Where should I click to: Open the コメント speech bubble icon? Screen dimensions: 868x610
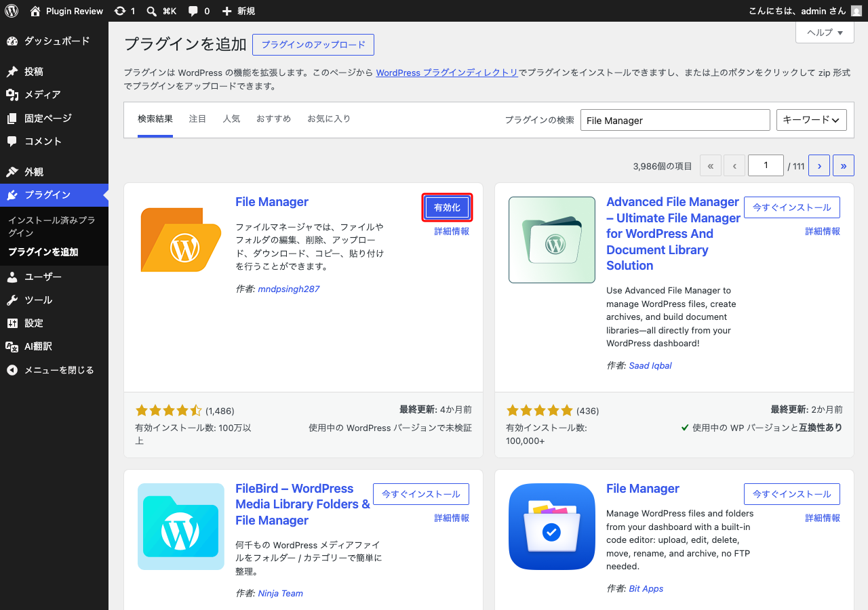[x=12, y=142]
